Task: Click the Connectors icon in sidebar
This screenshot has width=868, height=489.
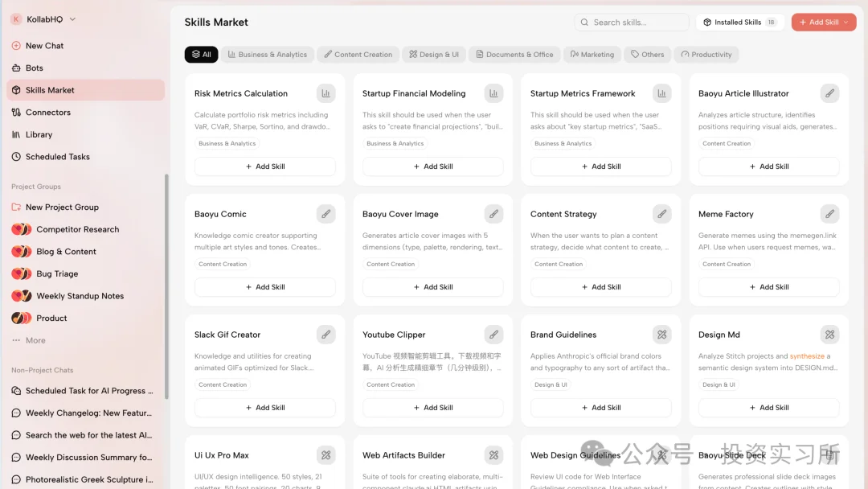Action: (16, 113)
